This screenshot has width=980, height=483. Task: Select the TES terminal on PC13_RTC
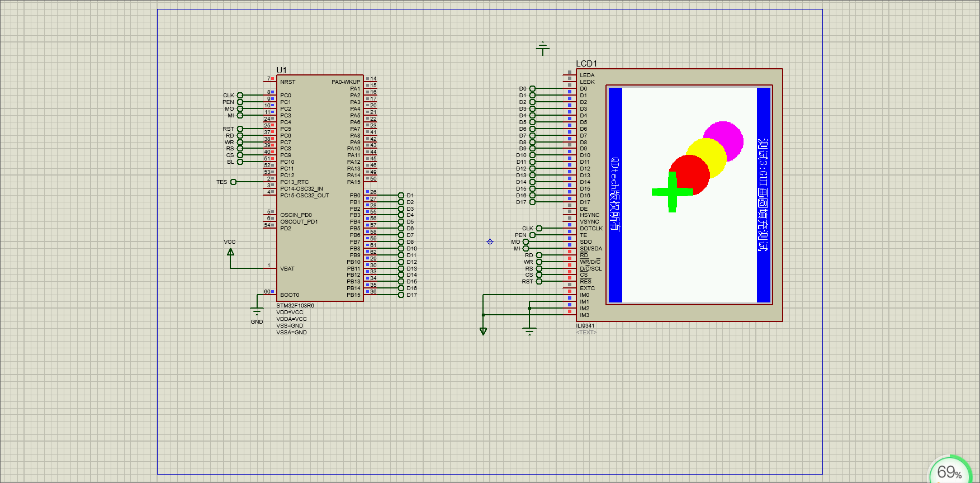(x=233, y=182)
